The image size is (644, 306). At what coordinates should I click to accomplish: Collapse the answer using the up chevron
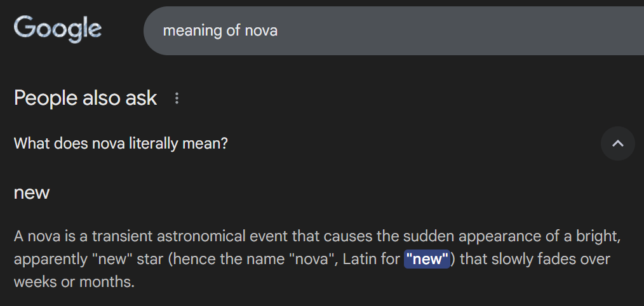[x=617, y=143]
